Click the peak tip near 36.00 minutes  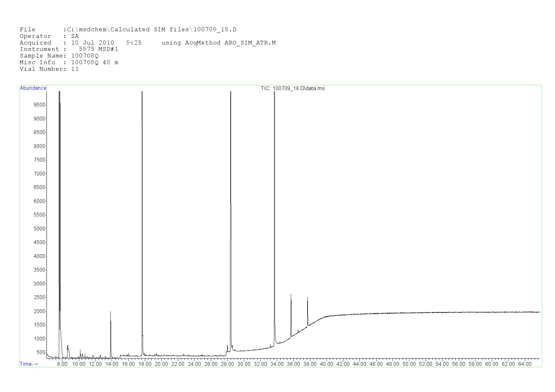(x=291, y=295)
